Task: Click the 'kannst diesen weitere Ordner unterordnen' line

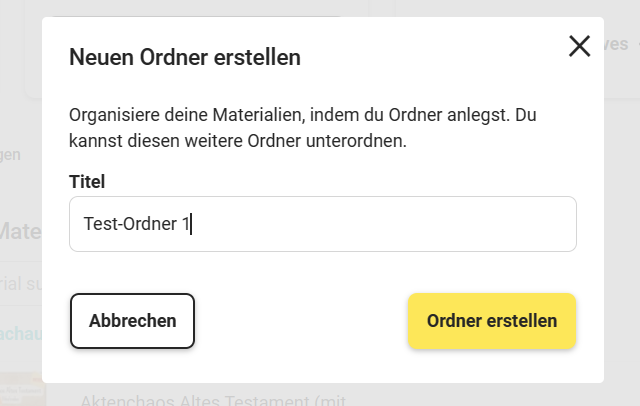Action: (238, 141)
